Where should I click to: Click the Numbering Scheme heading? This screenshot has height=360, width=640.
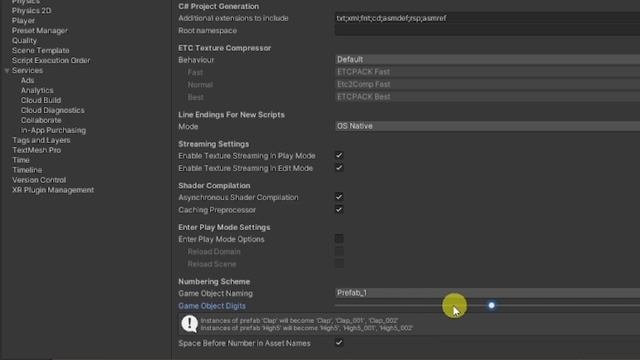click(x=214, y=282)
